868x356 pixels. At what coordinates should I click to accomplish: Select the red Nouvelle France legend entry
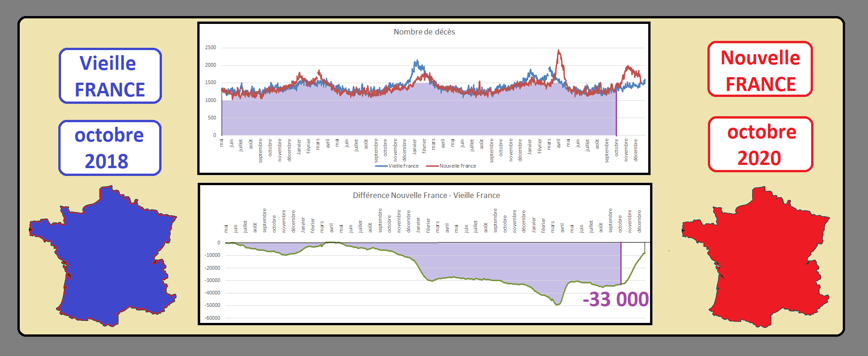pos(451,166)
